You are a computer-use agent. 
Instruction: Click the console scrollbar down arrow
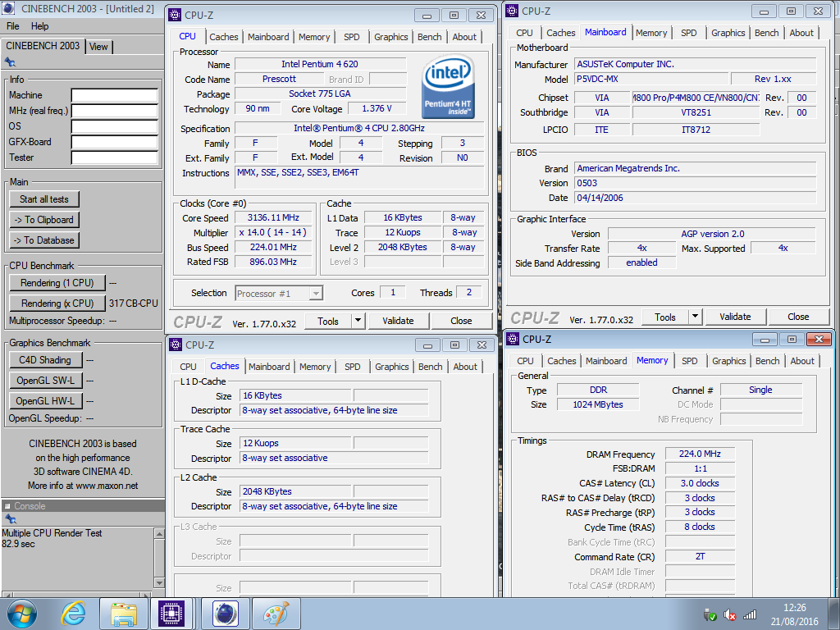[159, 582]
